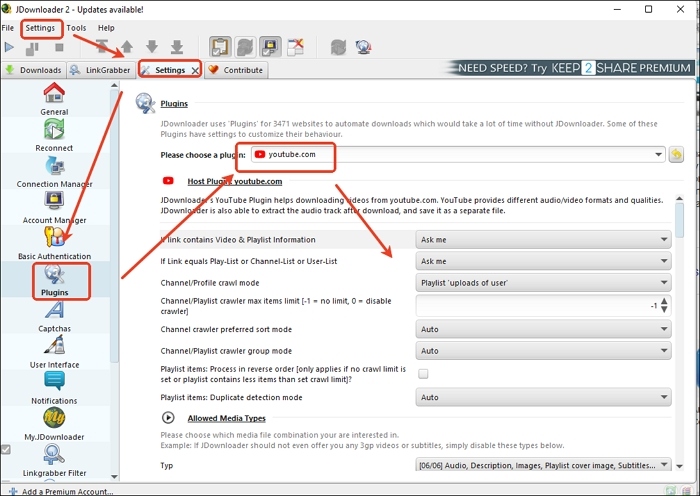
Task: Click the plugin panel scrollbar thumb
Action: point(679,221)
